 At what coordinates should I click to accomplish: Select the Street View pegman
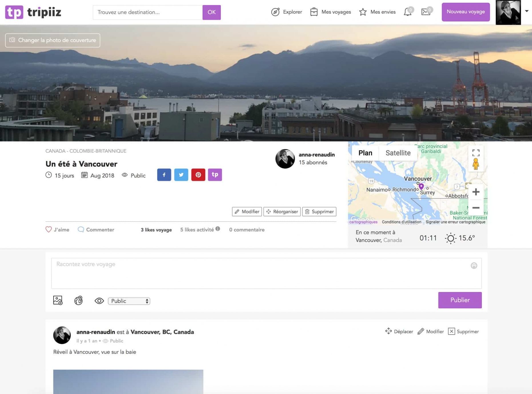click(475, 164)
